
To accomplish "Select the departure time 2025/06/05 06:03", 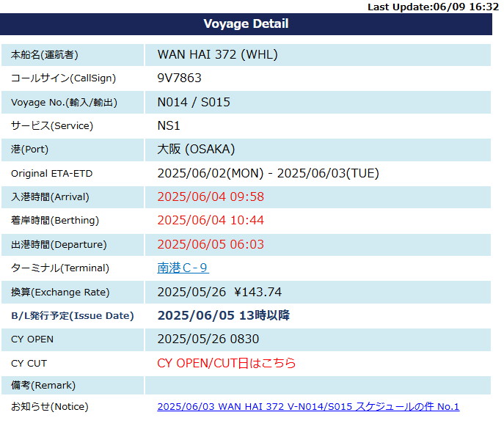I will [211, 244].
